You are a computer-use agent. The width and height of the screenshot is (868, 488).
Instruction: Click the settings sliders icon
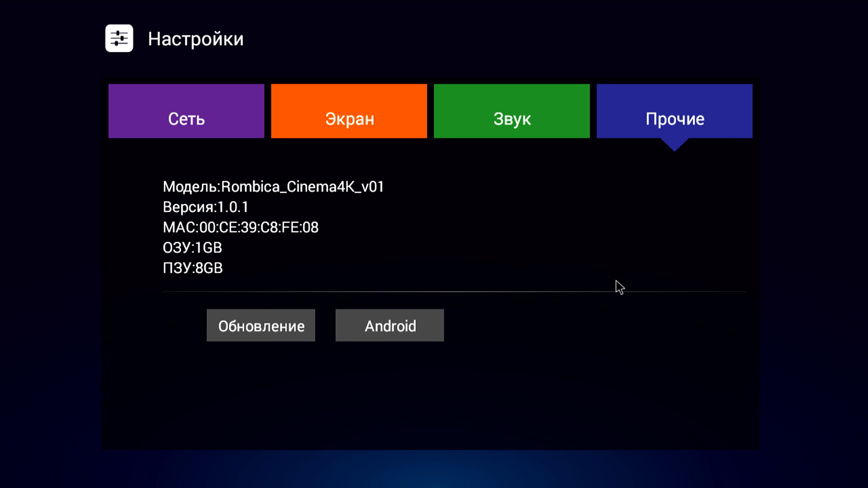pyautogui.click(x=119, y=38)
